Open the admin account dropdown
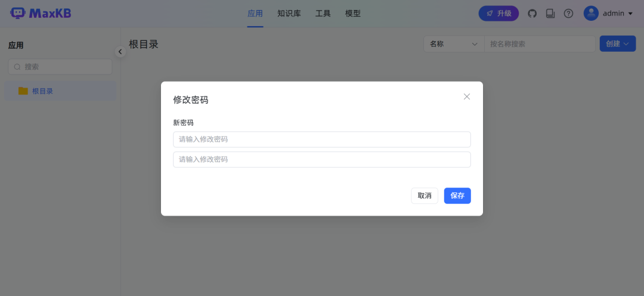 click(x=618, y=14)
